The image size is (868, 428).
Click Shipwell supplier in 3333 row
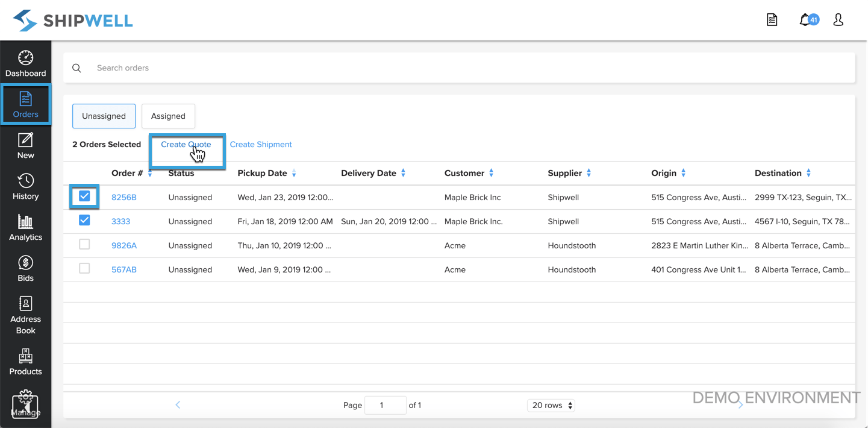(x=563, y=221)
